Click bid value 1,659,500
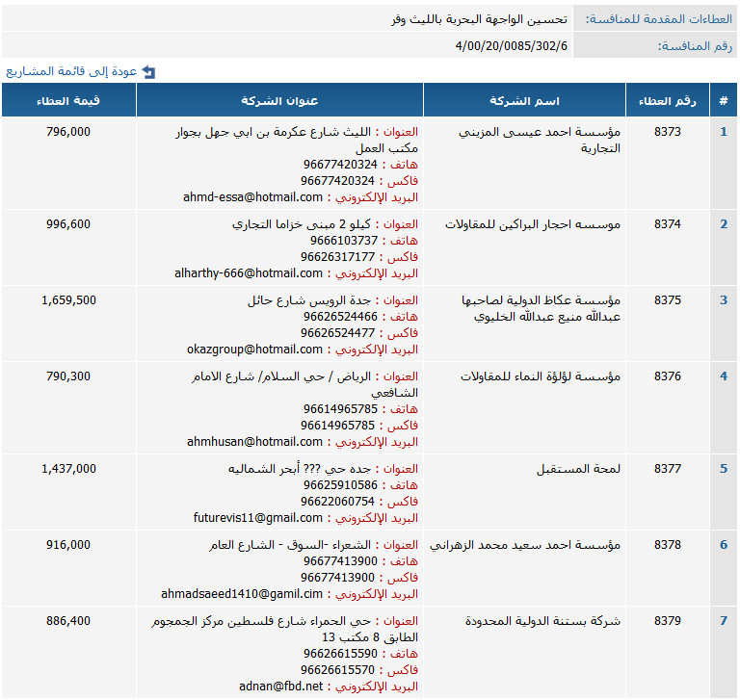Screen dimensions: 740x700 [x=69, y=299]
